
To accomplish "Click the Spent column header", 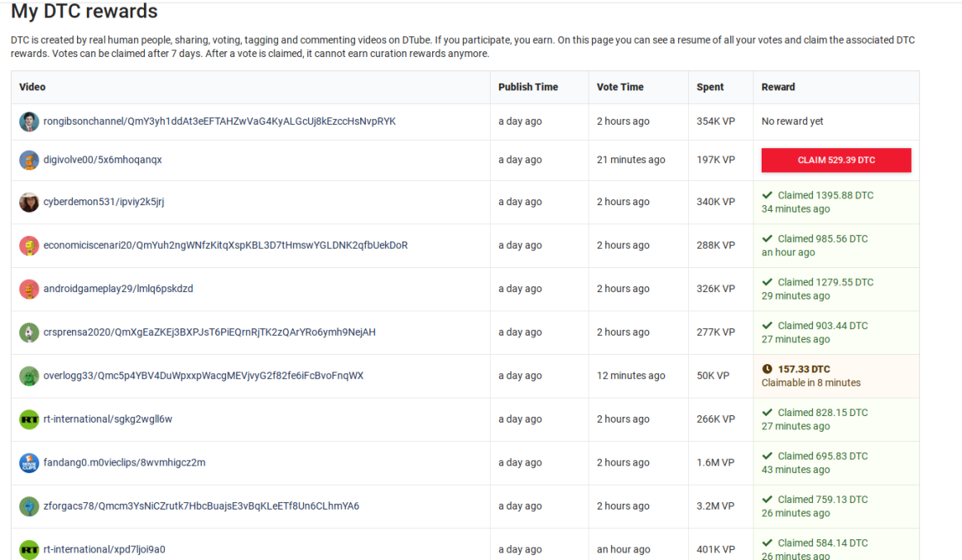I will 710,87.
